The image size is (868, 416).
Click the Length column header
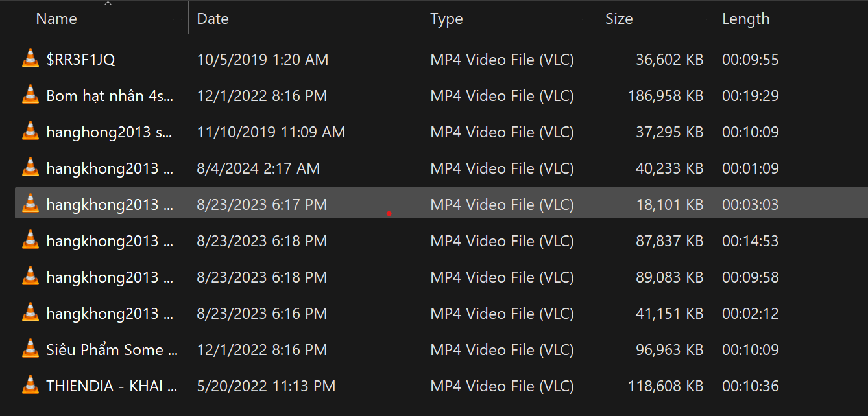tap(745, 19)
